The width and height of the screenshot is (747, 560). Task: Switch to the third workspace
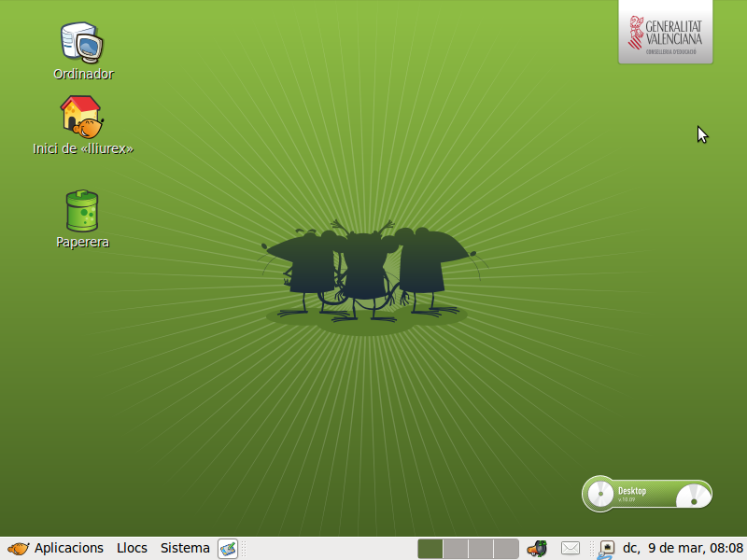pos(481,549)
